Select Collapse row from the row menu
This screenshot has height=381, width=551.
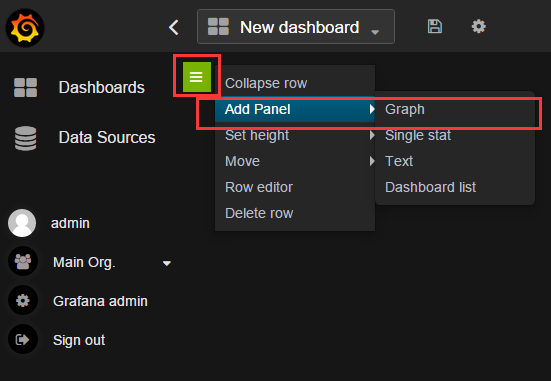[x=295, y=83]
